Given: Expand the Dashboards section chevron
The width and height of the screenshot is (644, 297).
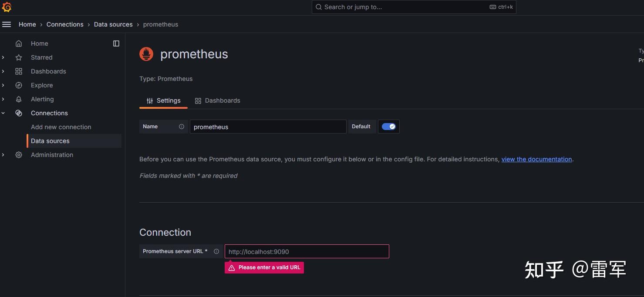Looking at the screenshot, I should (x=3, y=71).
